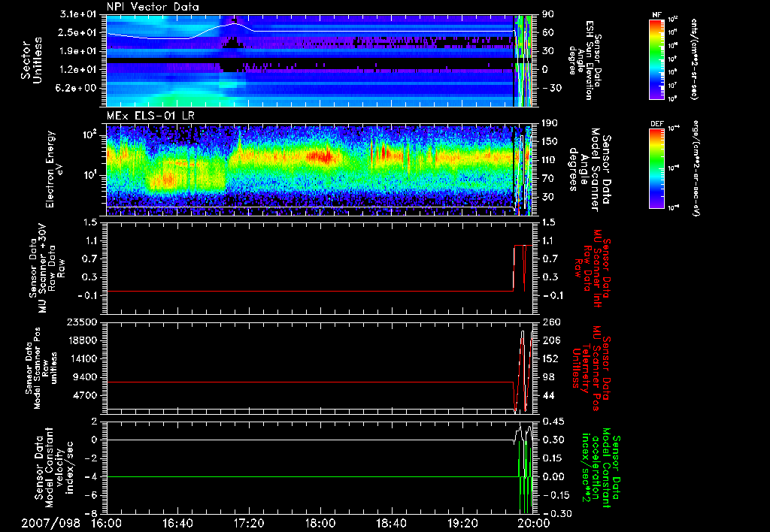Click the 150 scanner angle tick value
The image size is (770, 532).
[x=550, y=142]
